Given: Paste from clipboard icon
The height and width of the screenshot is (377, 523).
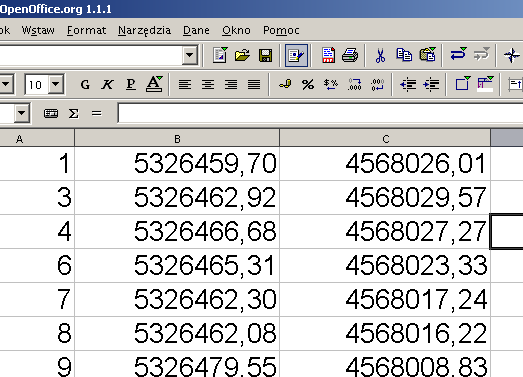Looking at the screenshot, I should coord(428,55).
